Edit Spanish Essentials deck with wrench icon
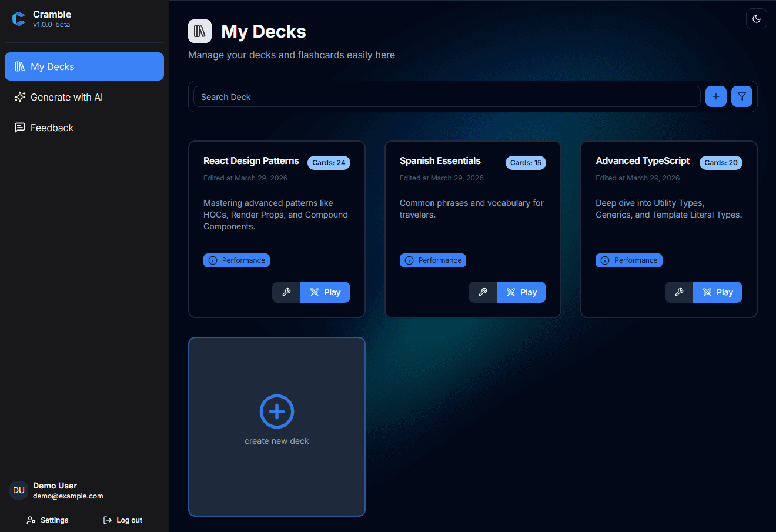This screenshot has height=532, width=776. coord(483,292)
